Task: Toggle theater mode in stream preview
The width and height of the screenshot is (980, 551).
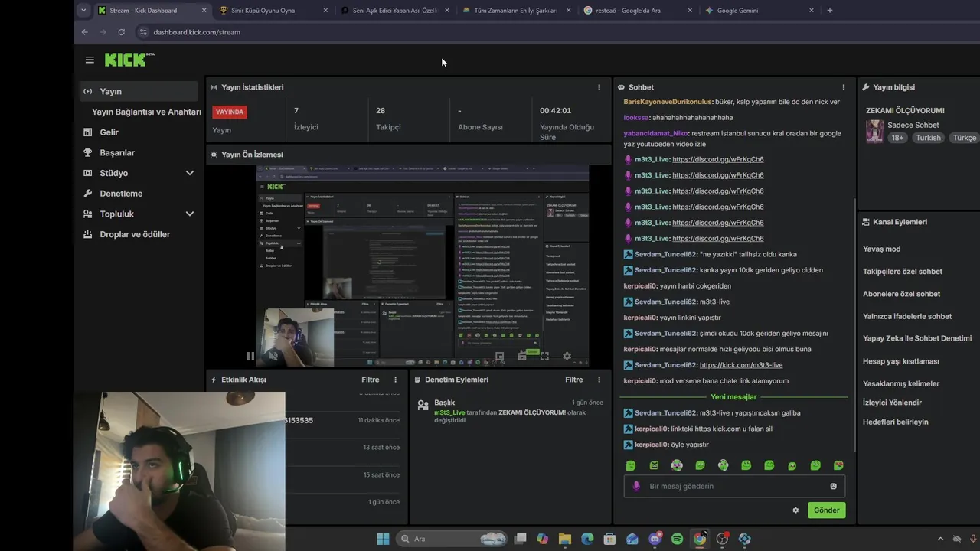Action: point(522,356)
